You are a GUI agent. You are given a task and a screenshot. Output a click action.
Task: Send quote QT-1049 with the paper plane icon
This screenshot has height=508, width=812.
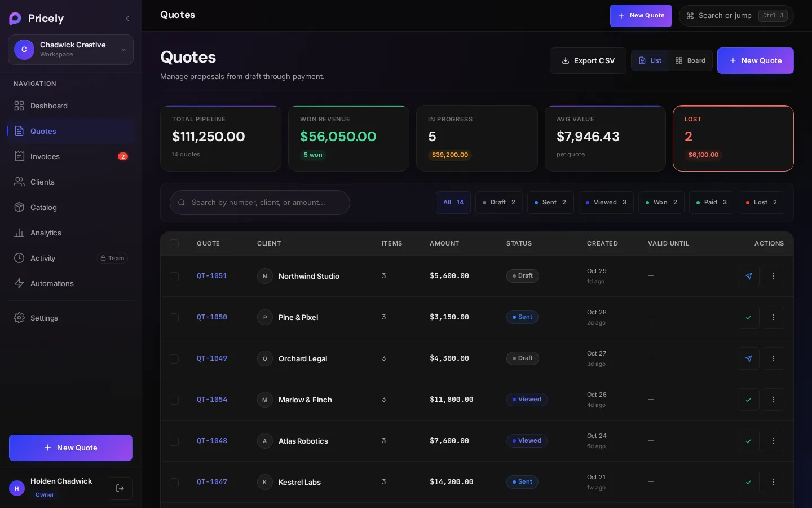point(748,358)
